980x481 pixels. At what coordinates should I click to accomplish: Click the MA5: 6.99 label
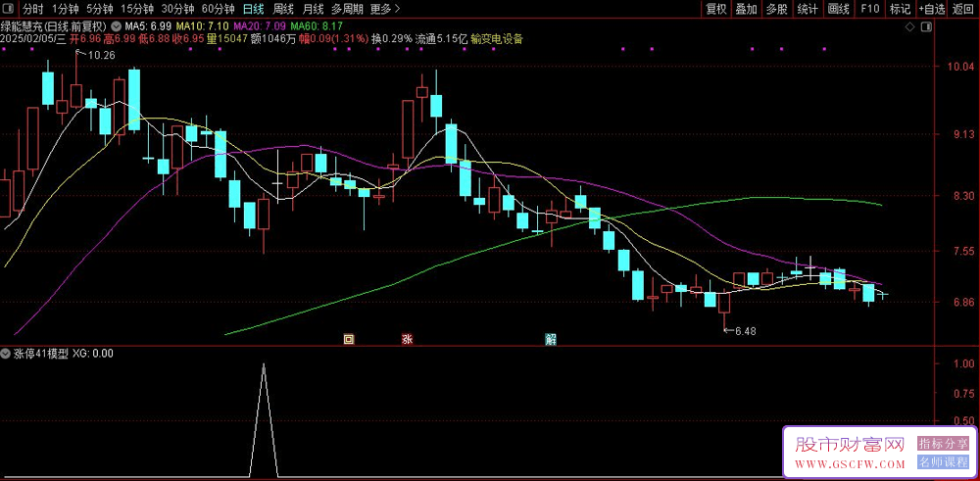(x=148, y=26)
